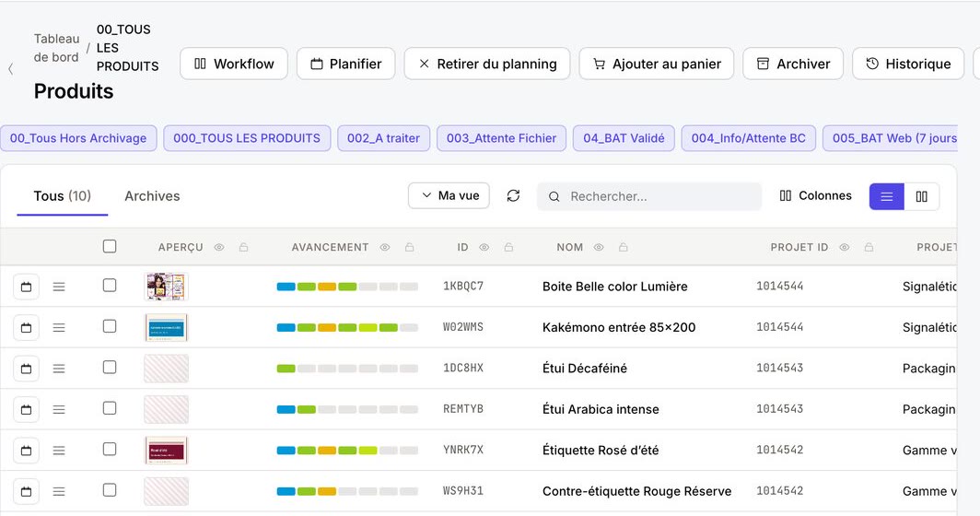Viewport: 980px width, 516px height.
Task: Open Tableau de bord breadcrumb link
Action: click(56, 48)
